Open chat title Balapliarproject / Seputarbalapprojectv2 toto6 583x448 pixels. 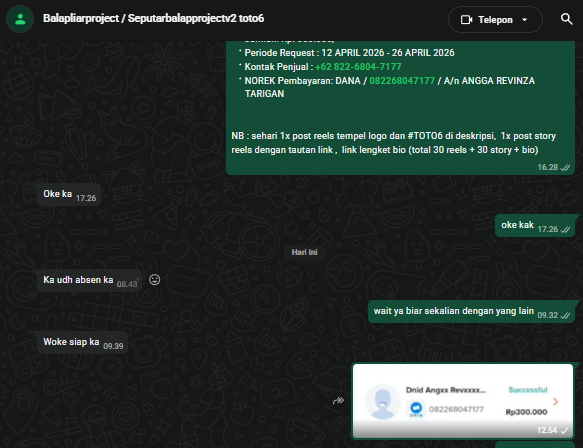154,18
